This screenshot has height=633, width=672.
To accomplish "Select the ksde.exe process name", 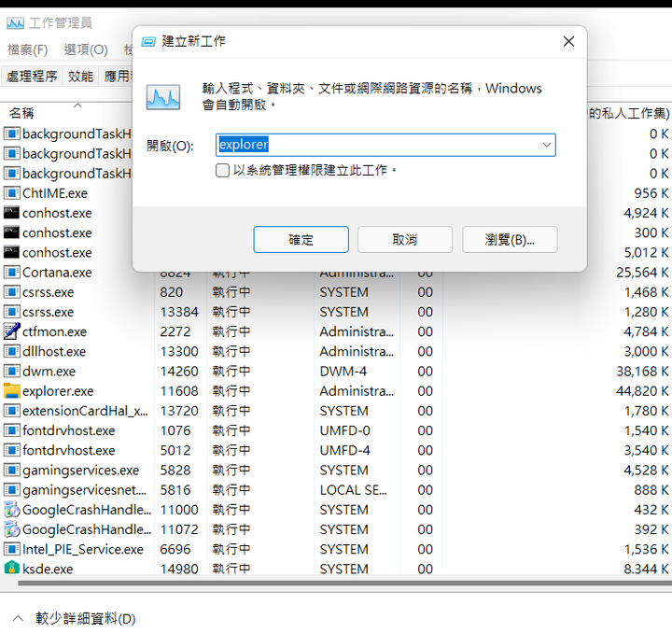I will coord(48,570).
